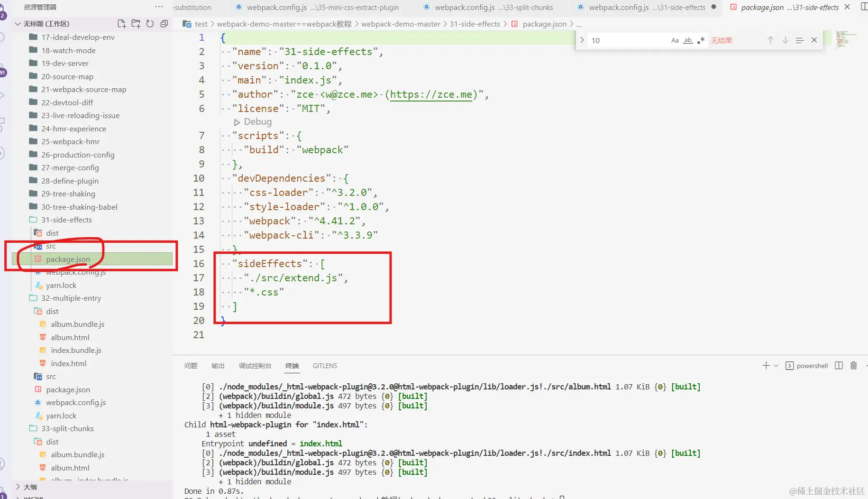Switch to webpack.config.js 31-side-effects tab

point(647,7)
